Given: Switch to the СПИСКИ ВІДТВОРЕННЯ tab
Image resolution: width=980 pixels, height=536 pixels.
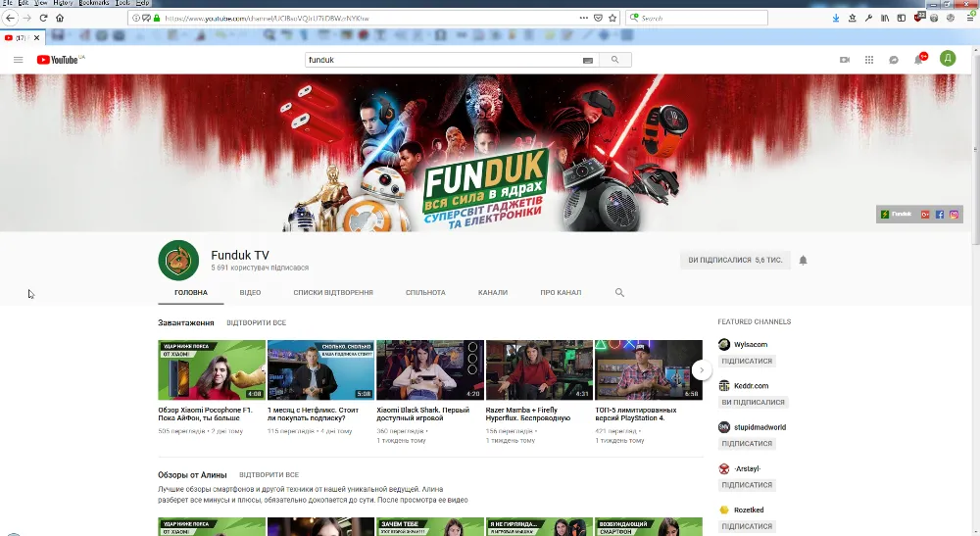Looking at the screenshot, I should (333, 292).
